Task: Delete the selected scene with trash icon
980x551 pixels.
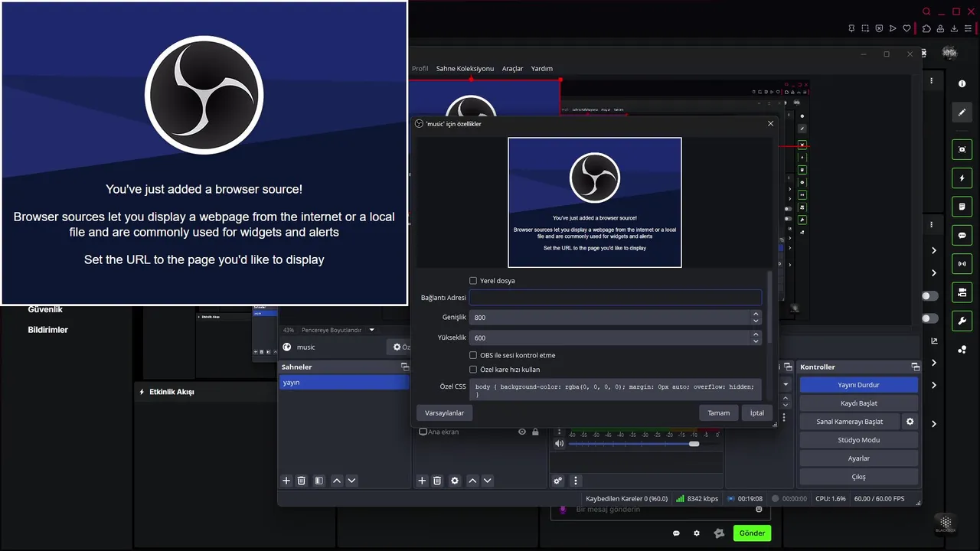Action: tap(302, 481)
